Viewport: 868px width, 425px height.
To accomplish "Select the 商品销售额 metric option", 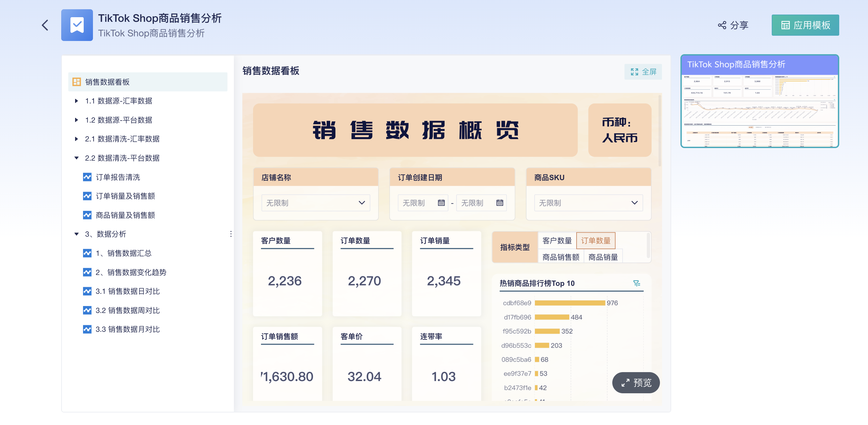I will click(x=561, y=257).
